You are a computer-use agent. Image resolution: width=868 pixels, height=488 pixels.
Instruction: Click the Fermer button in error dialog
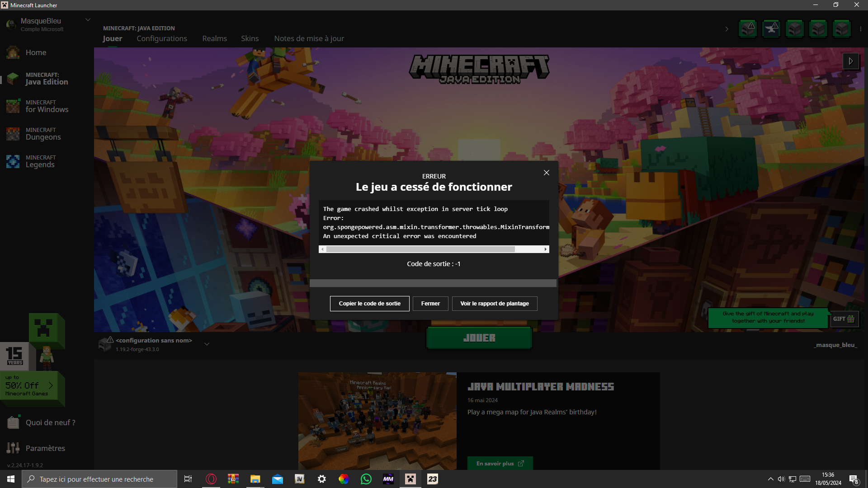coord(430,304)
